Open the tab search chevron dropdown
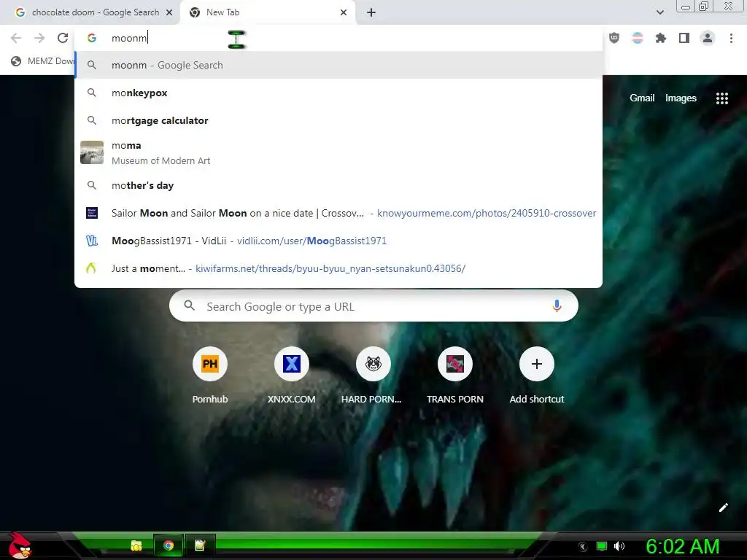This screenshot has width=747, height=560. coord(659,12)
